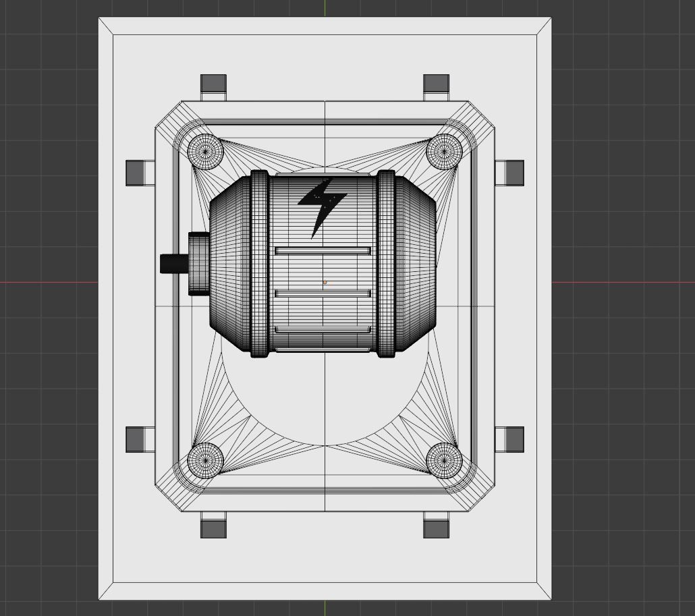The image size is (695, 616).
Task: Click the bottom-right corner mounting cylinder
Action: point(444,460)
